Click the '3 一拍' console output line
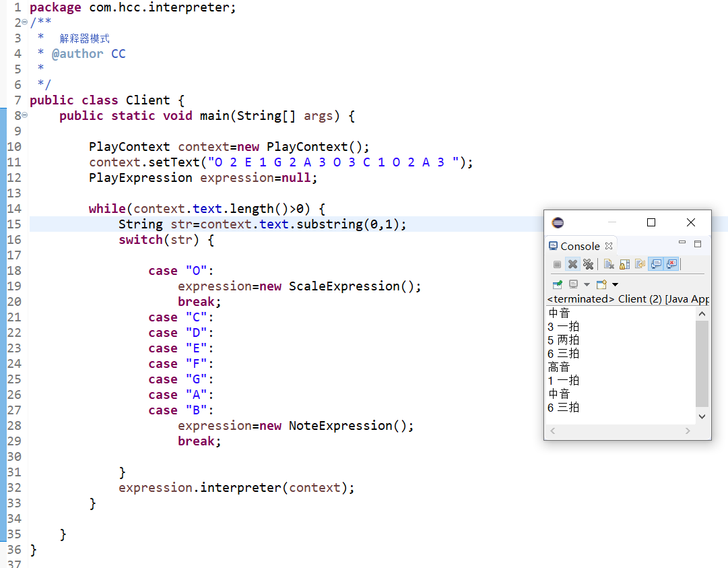Viewport: 728px width, 568px height. click(x=563, y=327)
